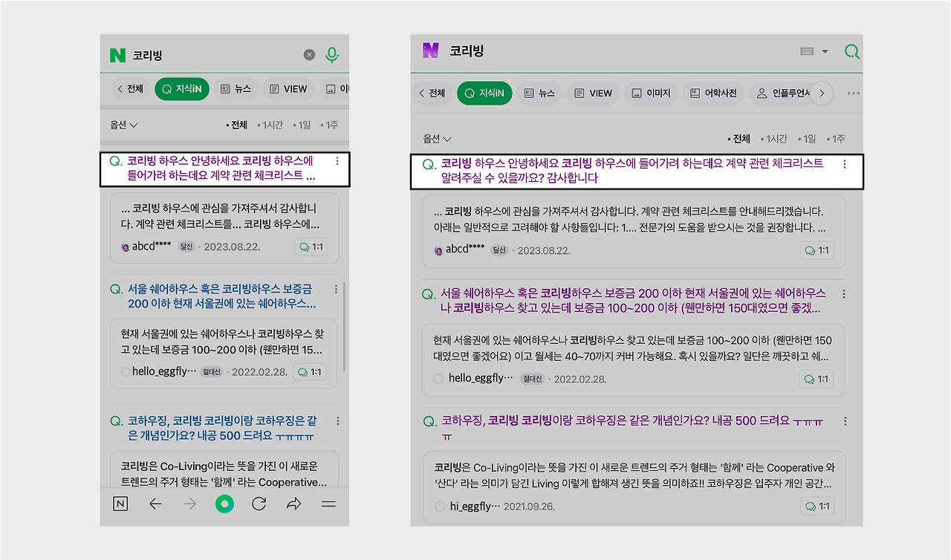Open the 뉴스 tab in mobile view
Image resolution: width=951 pixels, height=560 pixels.
pyautogui.click(x=236, y=89)
